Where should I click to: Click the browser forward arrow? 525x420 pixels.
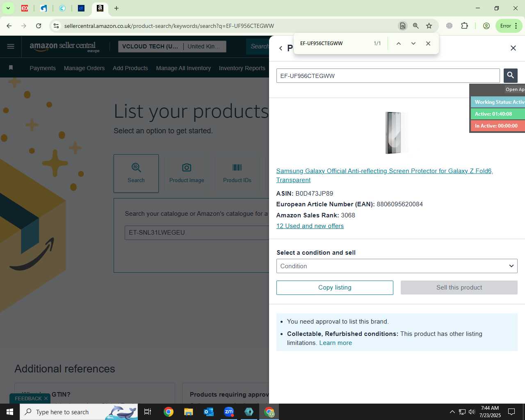click(x=24, y=26)
